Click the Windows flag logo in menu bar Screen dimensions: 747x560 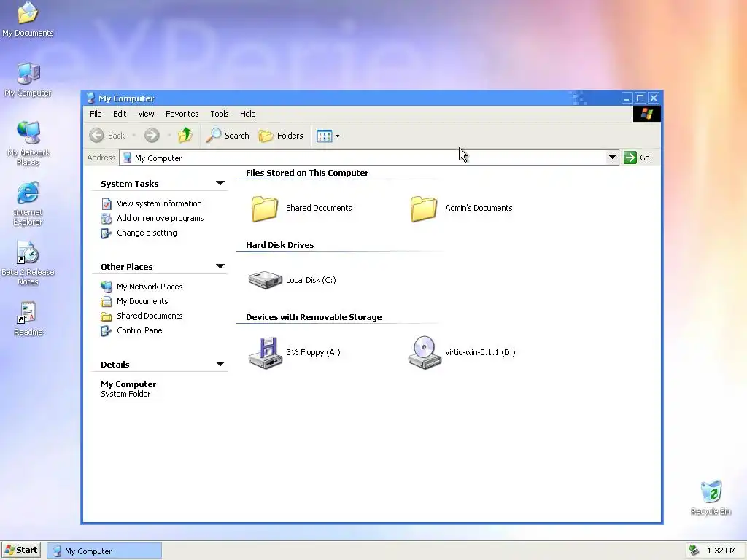point(646,114)
